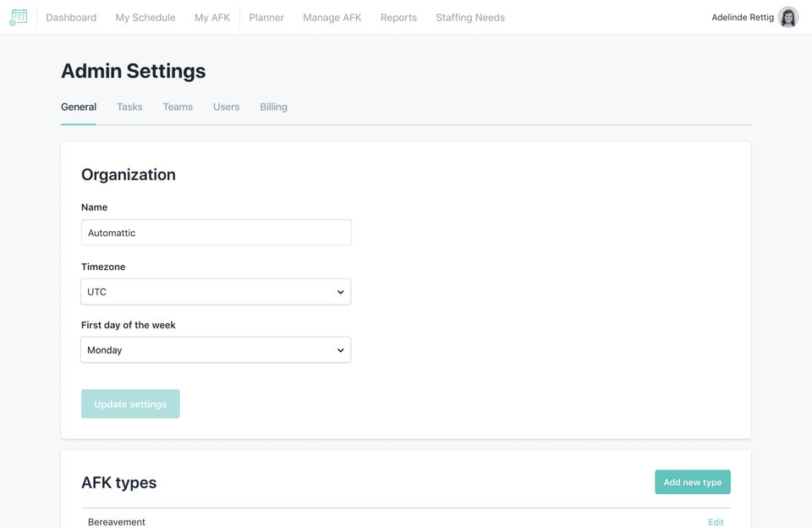This screenshot has width=812, height=528.
Task: Open the Staffing Needs page
Action: (470, 18)
